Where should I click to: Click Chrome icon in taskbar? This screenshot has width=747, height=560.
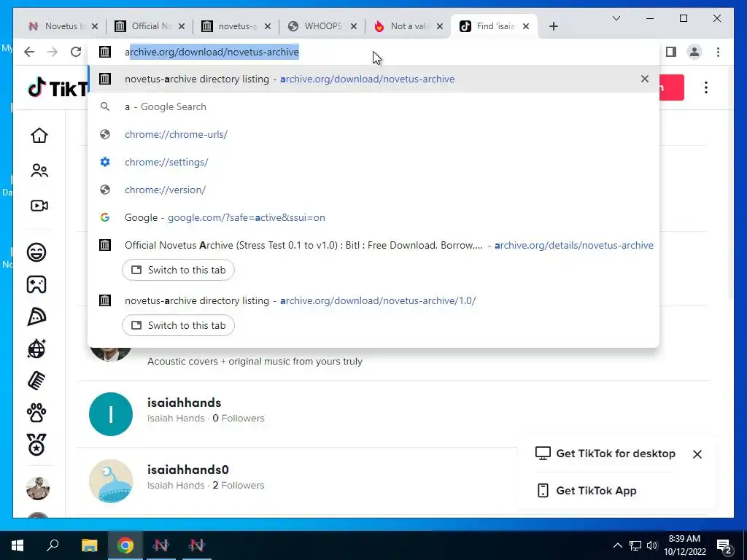coord(125,545)
